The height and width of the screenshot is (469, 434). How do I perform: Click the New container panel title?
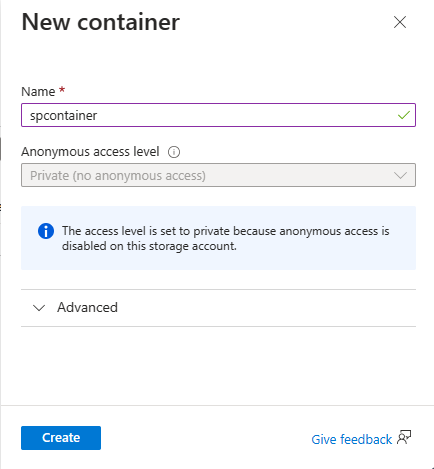tap(101, 22)
